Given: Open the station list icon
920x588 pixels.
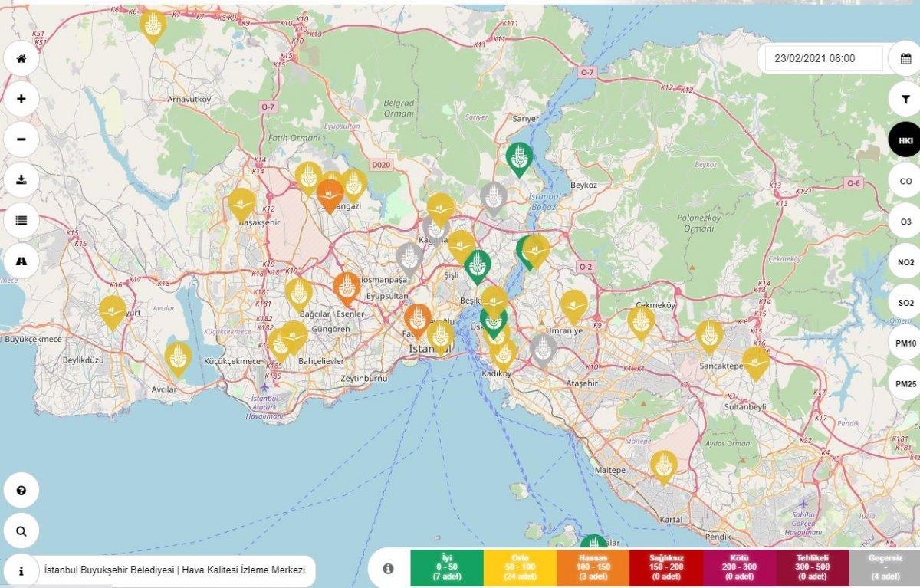Looking at the screenshot, I should (x=21, y=220).
